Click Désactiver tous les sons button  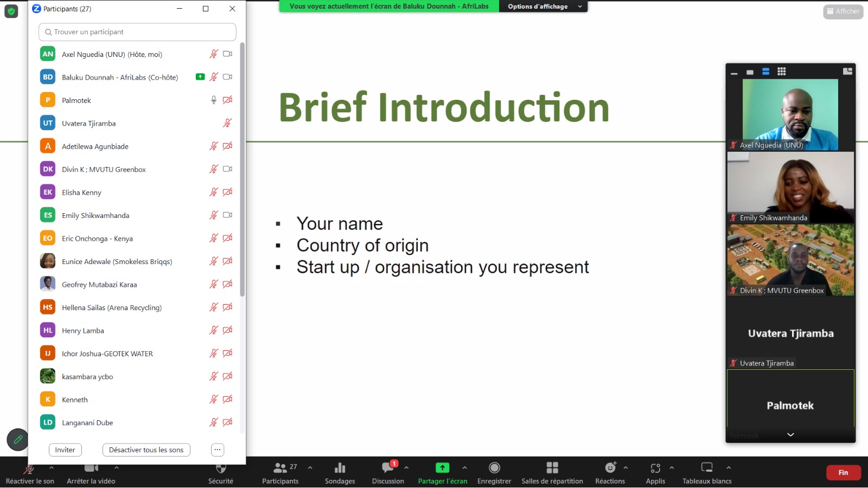pyautogui.click(x=146, y=450)
